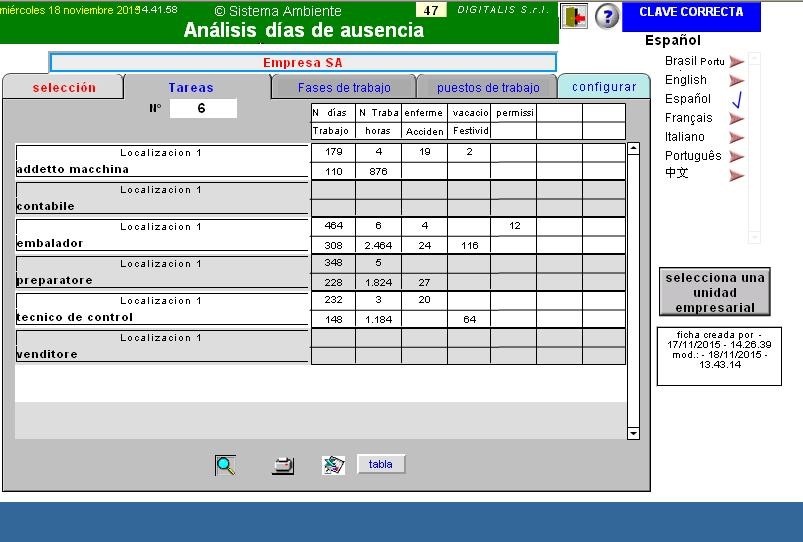This screenshot has width=803, height=542.
Task: Click cell value 64
Action: [470, 319]
